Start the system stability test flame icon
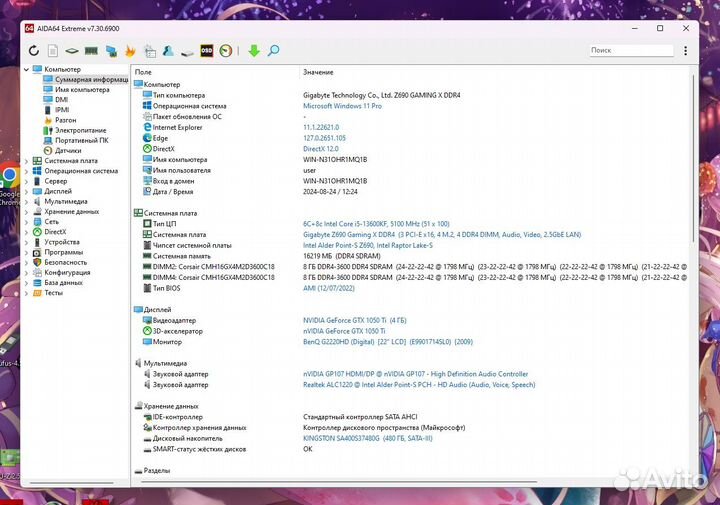The image size is (720, 505). (x=130, y=50)
